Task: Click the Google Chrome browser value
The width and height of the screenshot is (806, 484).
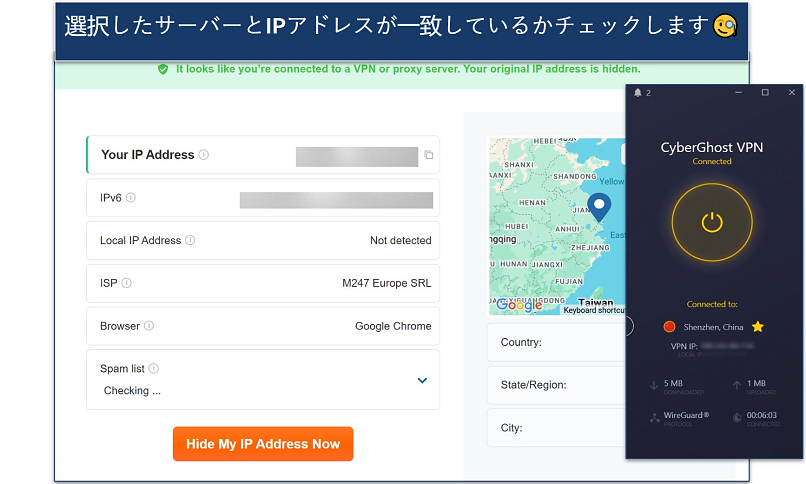Action: [x=393, y=326]
